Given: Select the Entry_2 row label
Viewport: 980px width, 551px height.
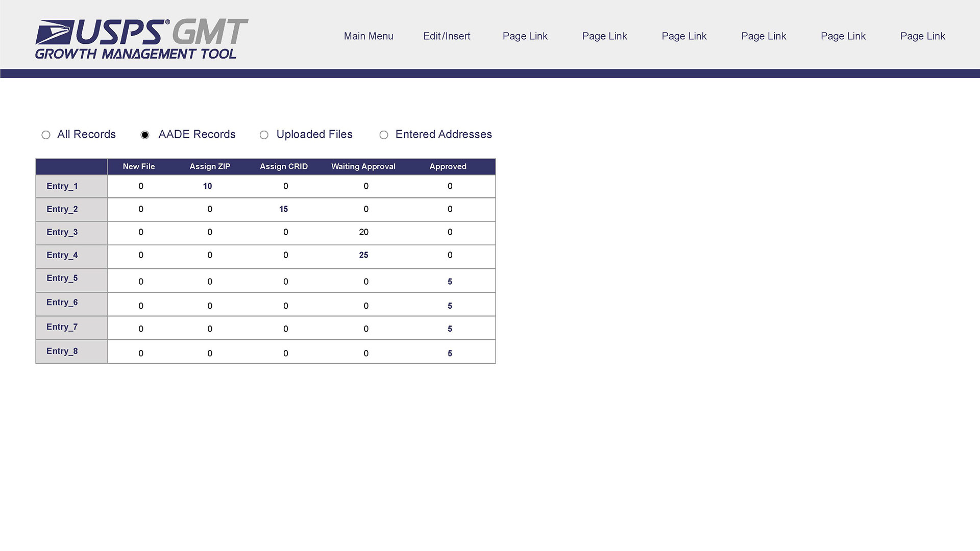Looking at the screenshot, I should [62, 209].
